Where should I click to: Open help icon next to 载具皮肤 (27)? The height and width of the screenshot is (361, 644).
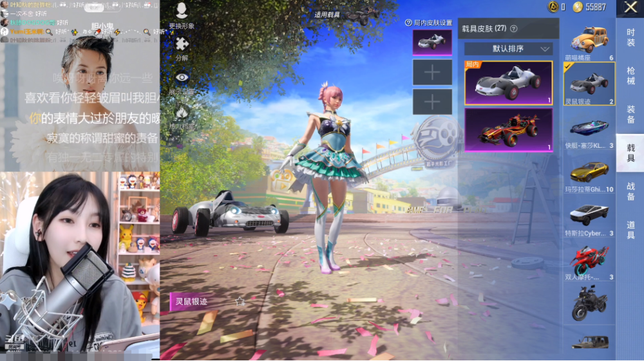pyautogui.click(x=514, y=29)
